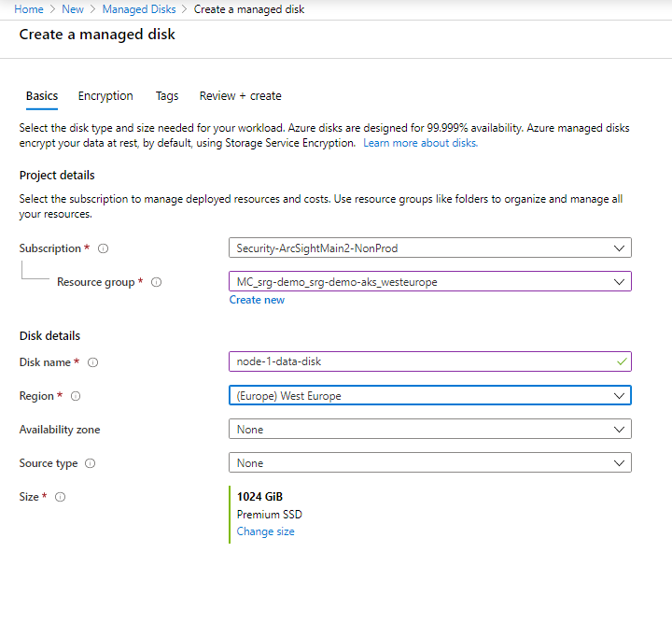
Task: Click into the Disk name input field
Action: 420,362
